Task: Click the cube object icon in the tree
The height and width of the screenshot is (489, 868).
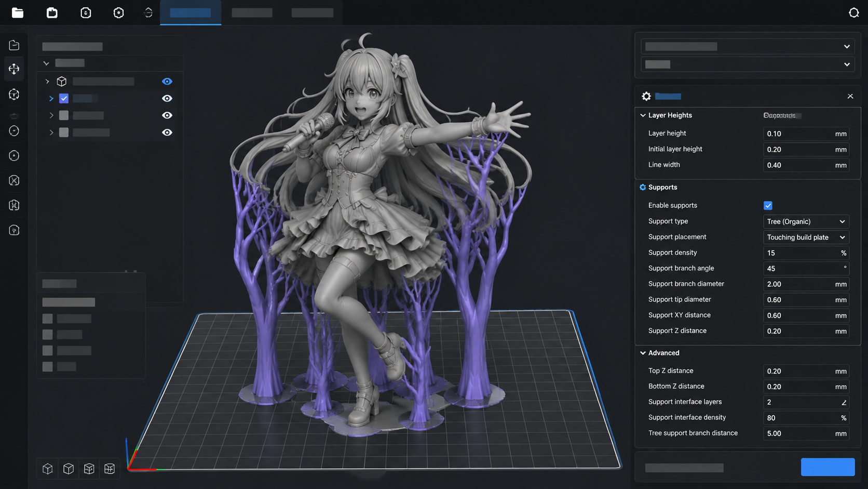Action: (x=62, y=82)
